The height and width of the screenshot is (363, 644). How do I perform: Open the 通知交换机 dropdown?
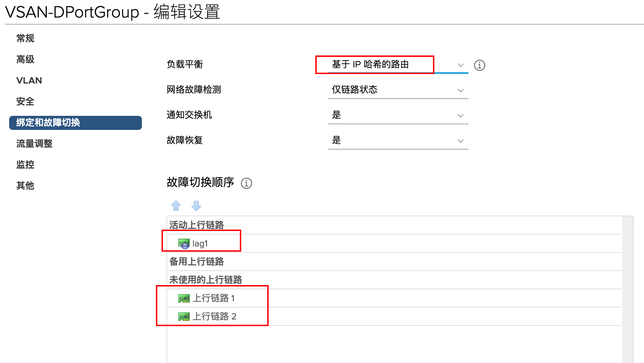coord(397,115)
